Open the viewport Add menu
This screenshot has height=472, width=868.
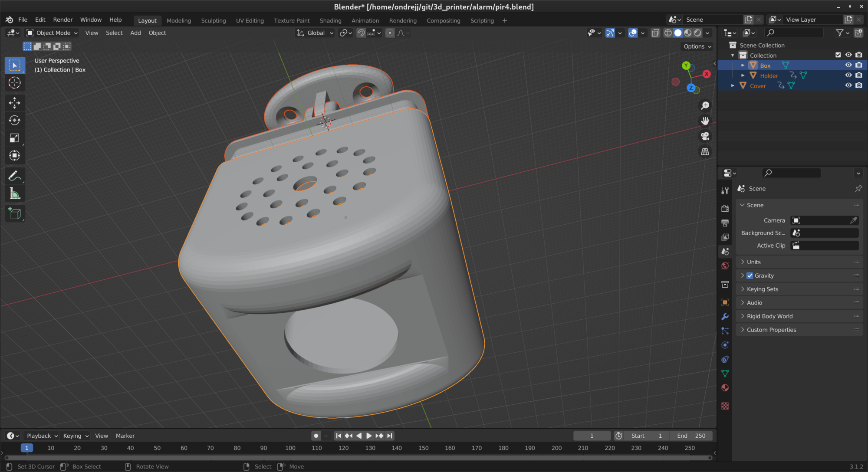135,33
